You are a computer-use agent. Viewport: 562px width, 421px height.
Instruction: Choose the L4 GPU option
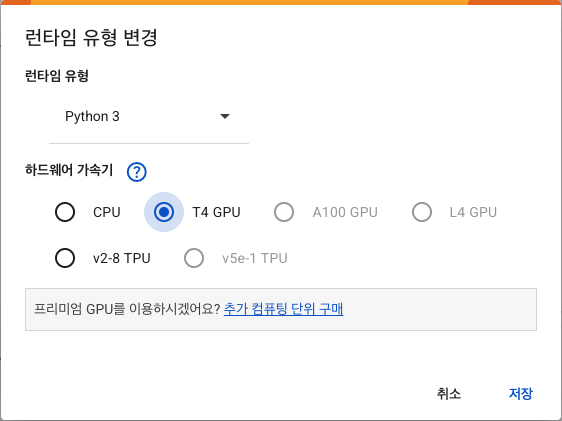[x=422, y=212]
